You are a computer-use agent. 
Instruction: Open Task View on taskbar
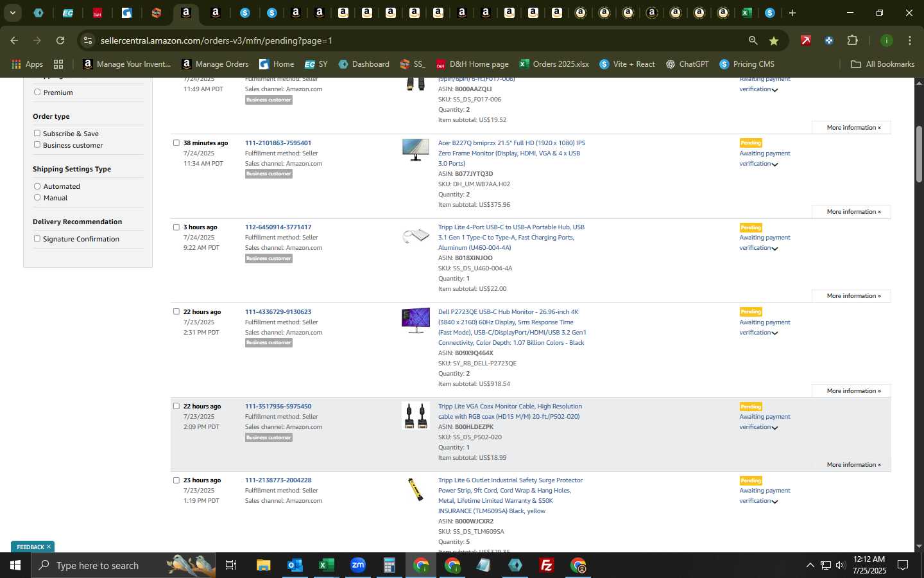tap(231, 565)
